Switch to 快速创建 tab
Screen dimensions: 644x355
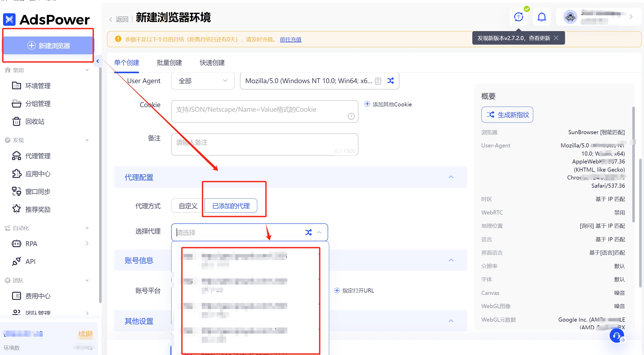point(212,63)
